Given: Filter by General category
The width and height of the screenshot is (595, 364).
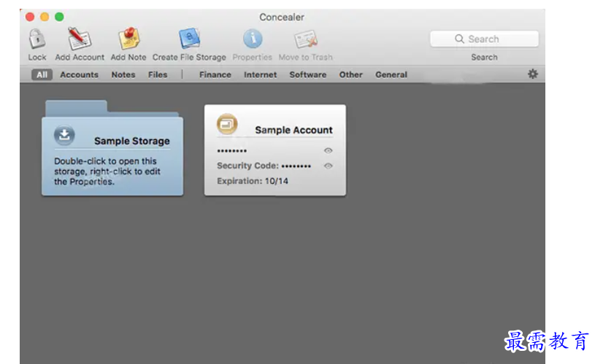Looking at the screenshot, I should point(391,74).
